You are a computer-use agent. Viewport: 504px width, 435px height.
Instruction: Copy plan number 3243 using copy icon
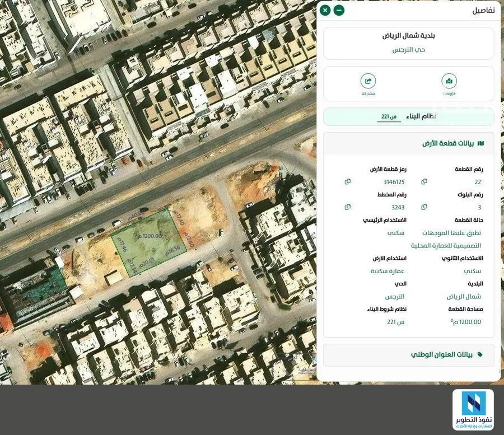347,207
